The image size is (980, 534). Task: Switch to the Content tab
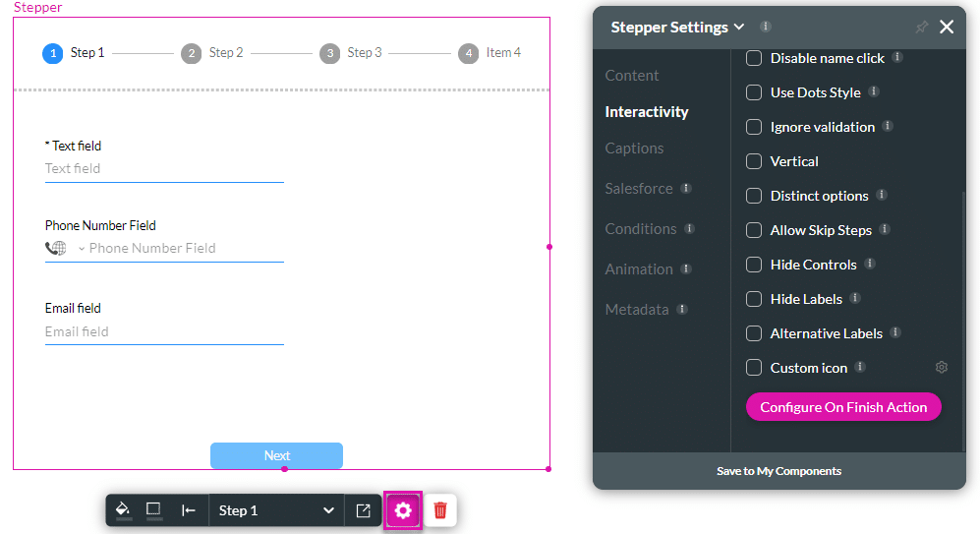tap(632, 76)
